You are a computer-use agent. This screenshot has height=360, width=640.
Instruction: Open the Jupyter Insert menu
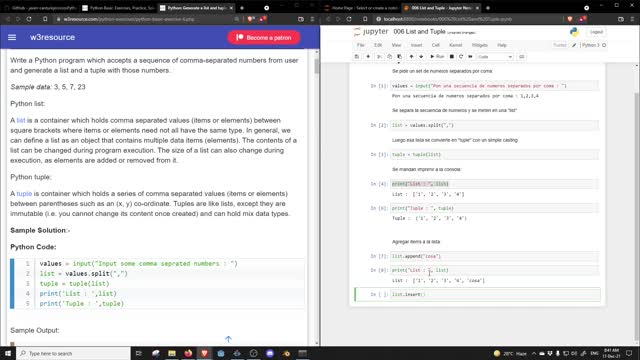tap(416, 45)
